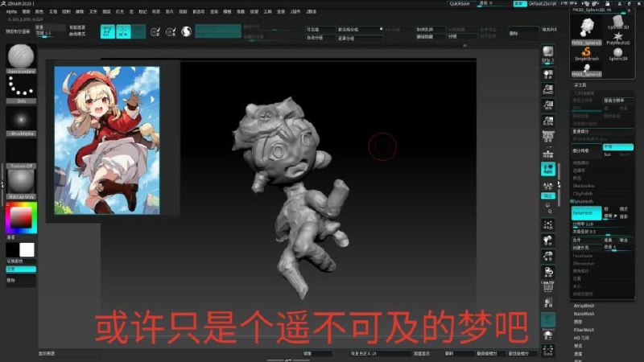
Task: Select the Cylinder3D tool thumbnail
Action: (617, 23)
